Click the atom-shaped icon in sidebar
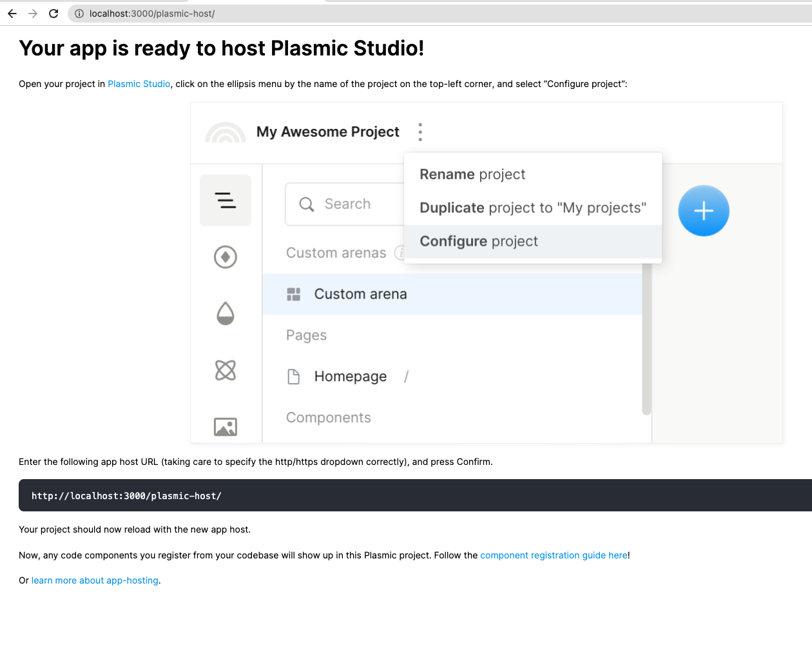The height and width of the screenshot is (650, 812). [225, 370]
